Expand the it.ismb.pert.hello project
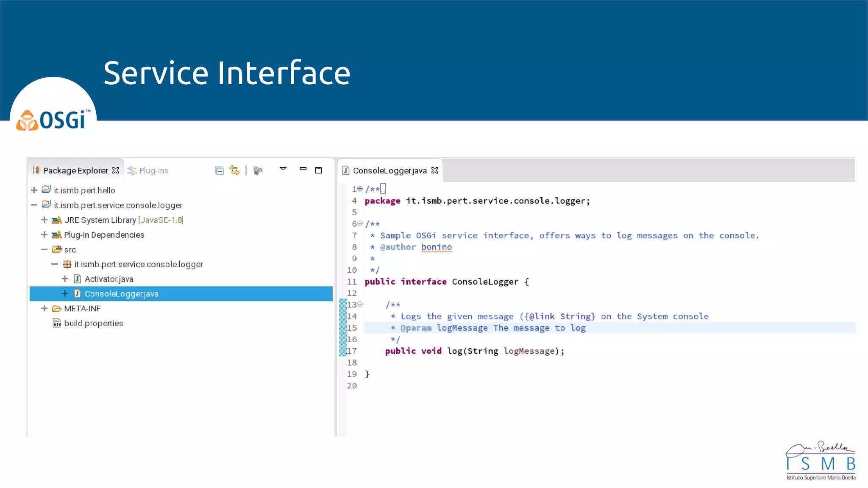 34,190
